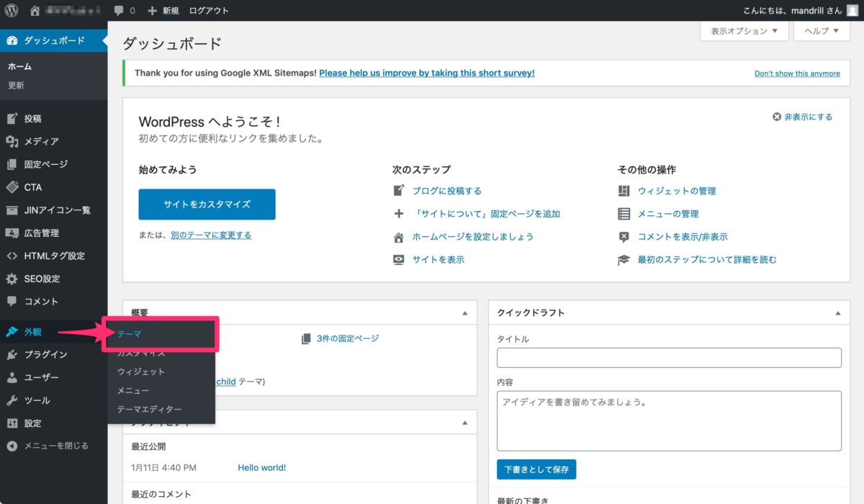Click the monitor icon beside サイトを表示
Viewport: 864px width, 504px height.
coord(399,260)
